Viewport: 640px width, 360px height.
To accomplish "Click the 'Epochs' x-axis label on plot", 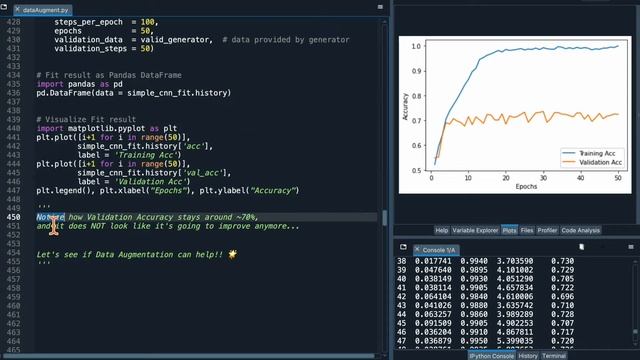I will 526,187.
